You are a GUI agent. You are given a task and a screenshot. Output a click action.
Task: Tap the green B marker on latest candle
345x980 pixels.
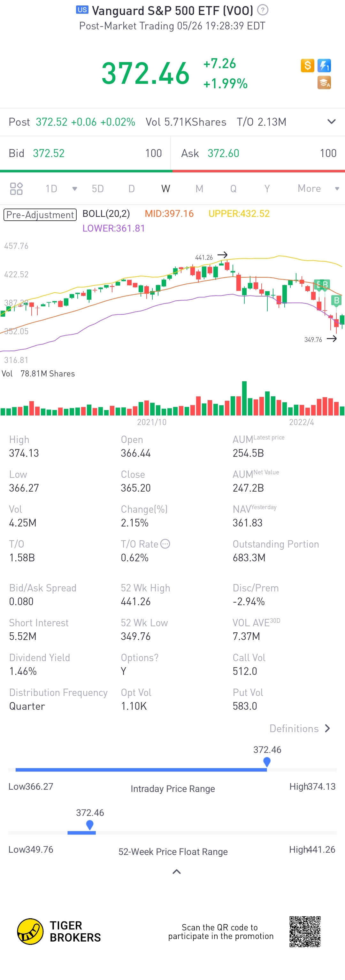pyautogui.click(x=336, y=301)
